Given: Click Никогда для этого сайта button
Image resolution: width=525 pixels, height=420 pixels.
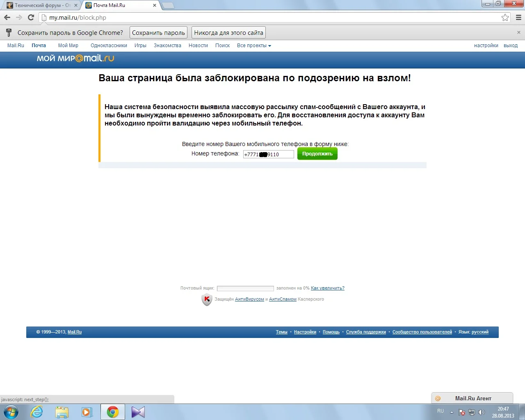Looking at the screenshot, I should [228, 32].
